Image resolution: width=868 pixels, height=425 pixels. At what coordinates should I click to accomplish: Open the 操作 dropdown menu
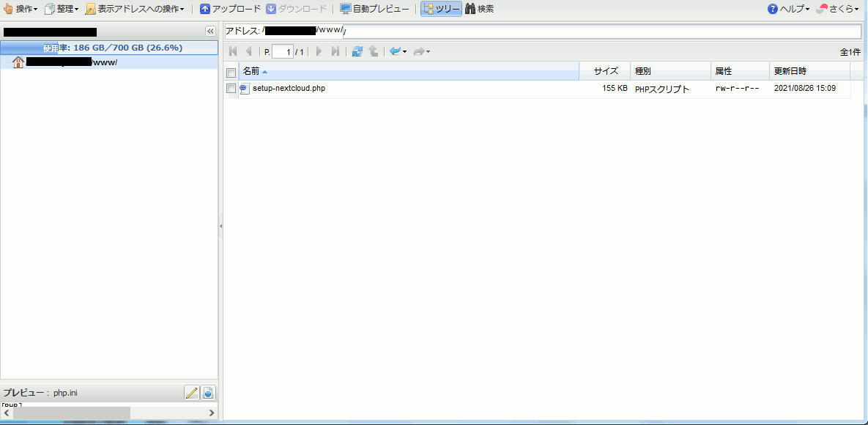21,9
